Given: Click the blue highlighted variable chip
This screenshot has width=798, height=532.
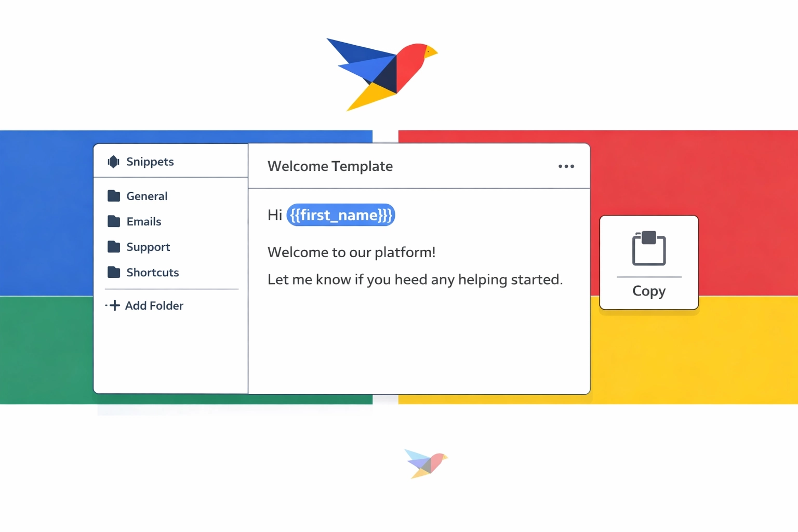Looking at the screenshot, I should (x=340, y=215).
